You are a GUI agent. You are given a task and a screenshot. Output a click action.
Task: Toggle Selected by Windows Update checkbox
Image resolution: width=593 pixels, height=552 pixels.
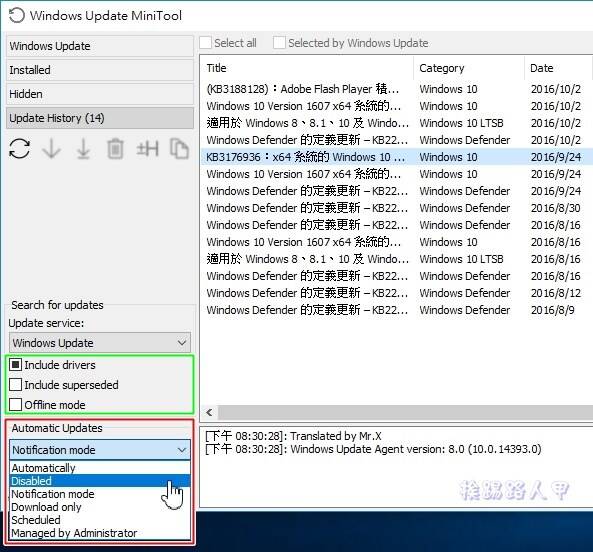pyautogui.click(x=279, y=43)
